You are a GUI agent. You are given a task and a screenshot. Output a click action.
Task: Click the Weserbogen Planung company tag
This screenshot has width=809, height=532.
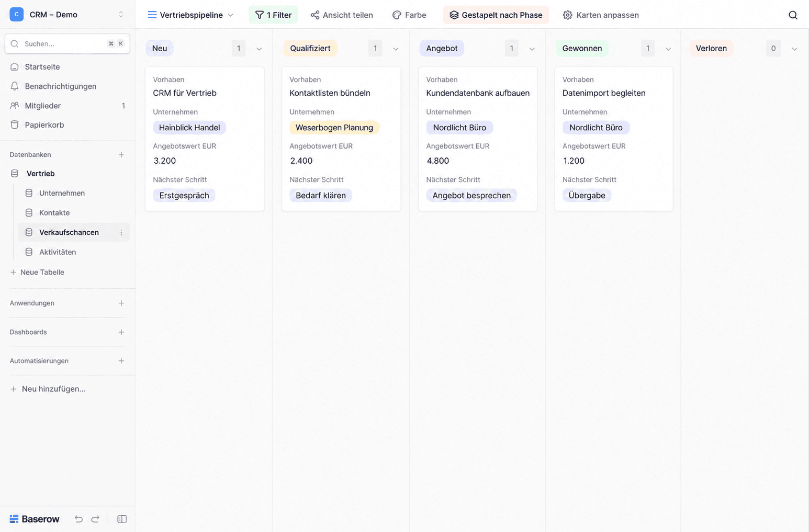point(334,128)
